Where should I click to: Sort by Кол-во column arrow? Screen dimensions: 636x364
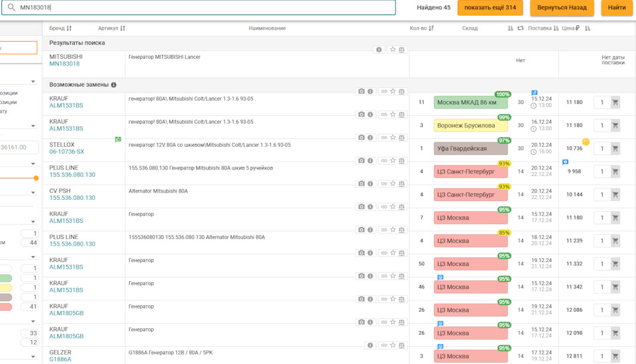tap(431, 28)
